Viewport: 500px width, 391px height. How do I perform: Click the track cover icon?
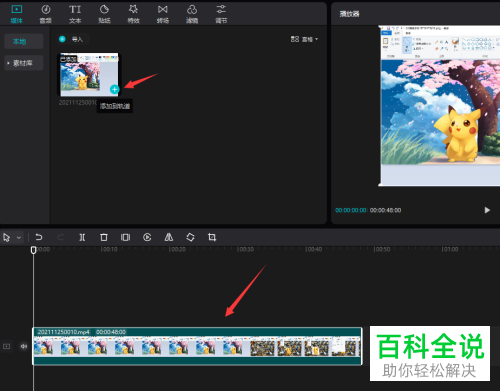pyautogui.click(x=6, y=346)
